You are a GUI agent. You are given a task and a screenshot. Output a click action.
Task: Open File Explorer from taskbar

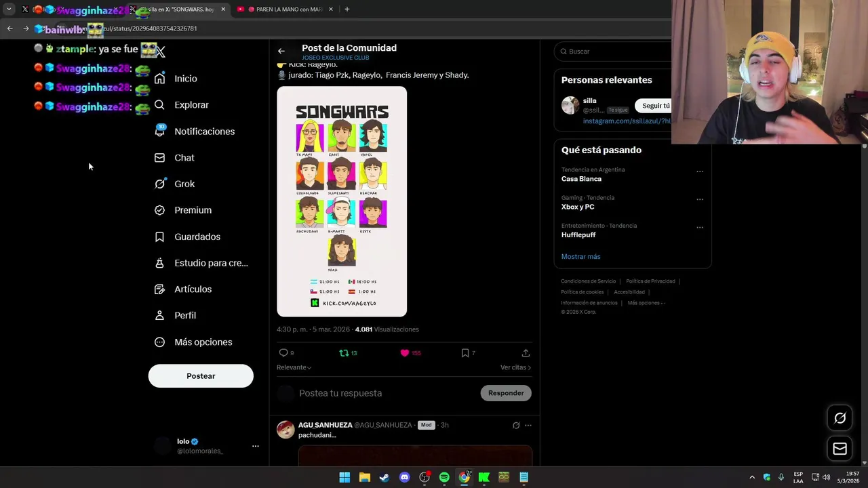pyautogui.click(x=364, y=477)
